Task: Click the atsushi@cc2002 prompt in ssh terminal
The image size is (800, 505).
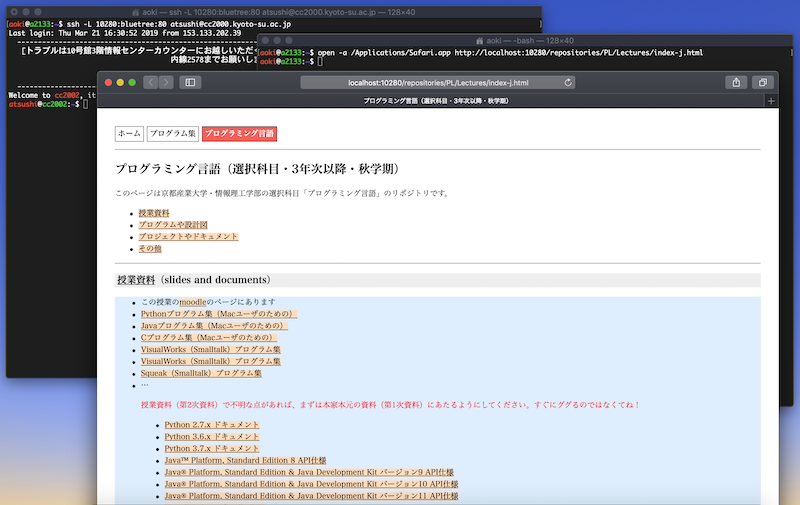Action: point(44,104)
